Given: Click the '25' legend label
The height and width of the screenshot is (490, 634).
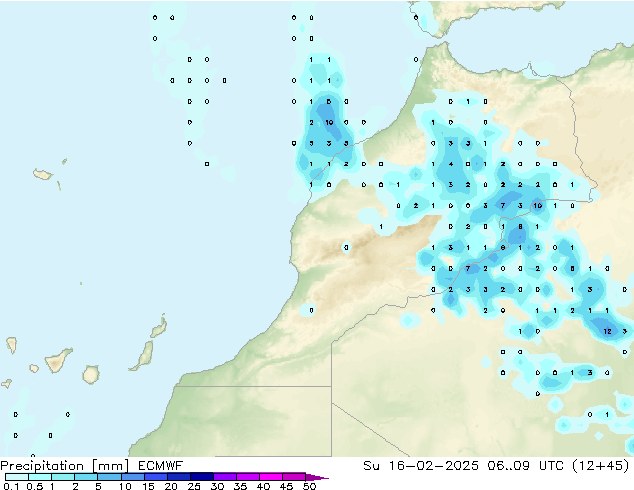Looking at the screenshot, I should click(194, 486).
